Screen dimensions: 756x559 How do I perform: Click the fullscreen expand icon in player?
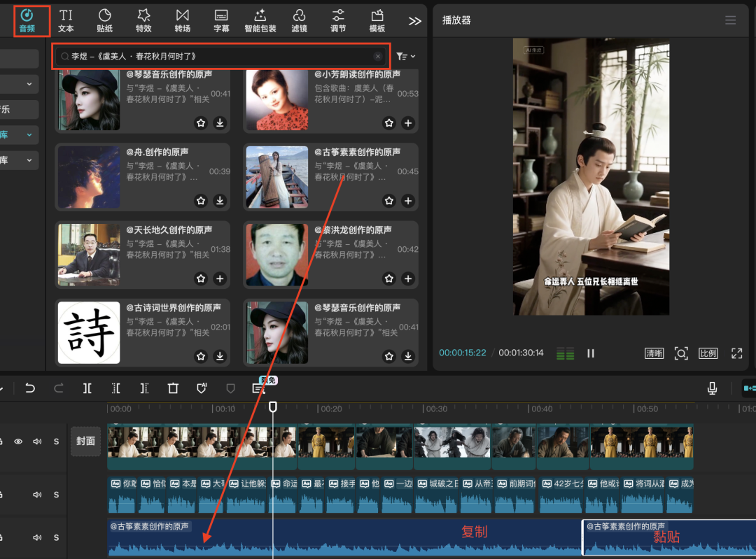coord(736,353)
